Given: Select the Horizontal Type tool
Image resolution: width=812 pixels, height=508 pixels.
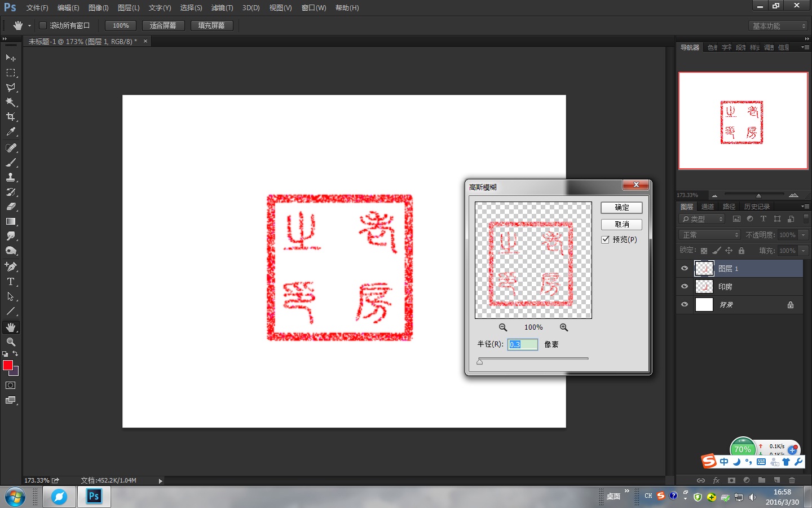Looking at the screenshot, I should pyautogui.click(x=10, y=282).
